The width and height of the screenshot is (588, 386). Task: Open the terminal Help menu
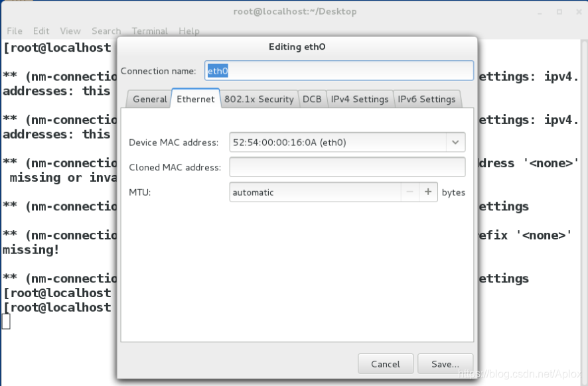[189, 31]
